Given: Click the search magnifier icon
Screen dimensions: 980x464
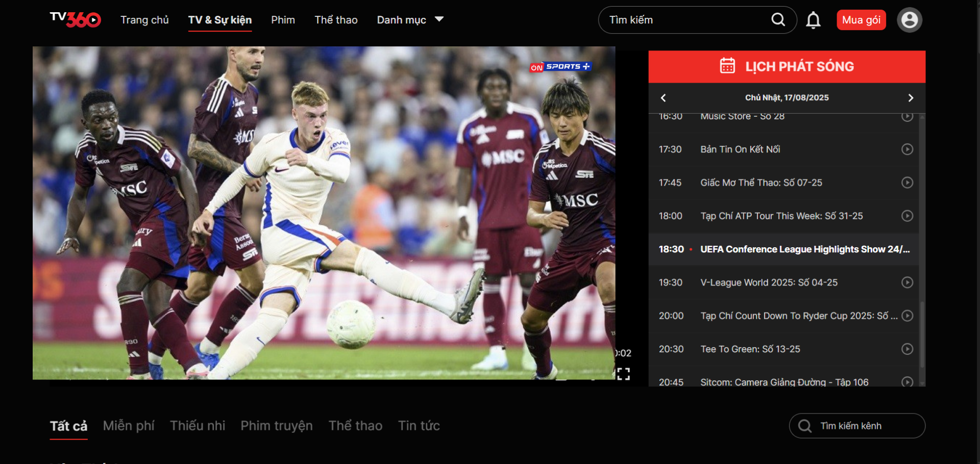Looking at the screenshot, I should tap(778, 20).
